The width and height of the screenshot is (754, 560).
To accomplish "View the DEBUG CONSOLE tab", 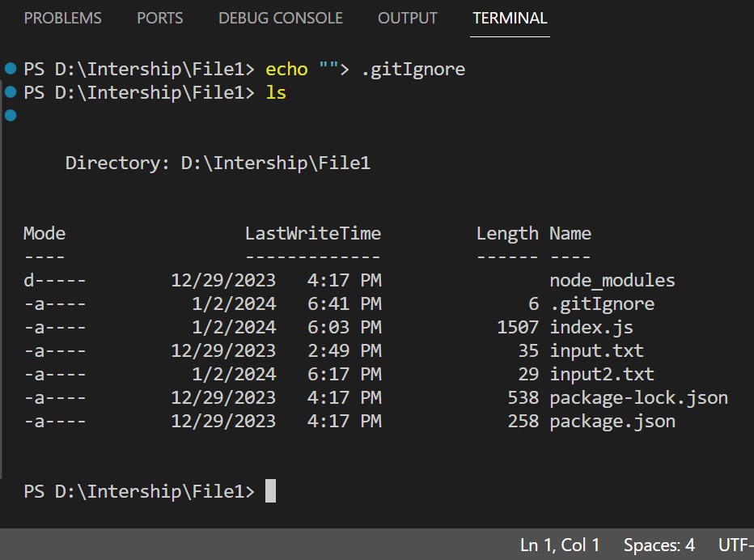I will click(x=280, y=18).
